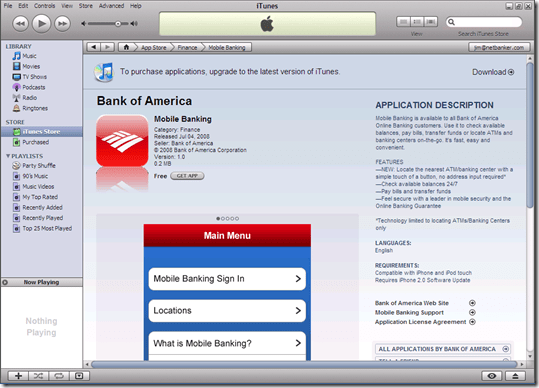The width and height of the screenshot is (539, 388).
Task: Click the Next track fast-forward button
Action: [x=63, y=24]
